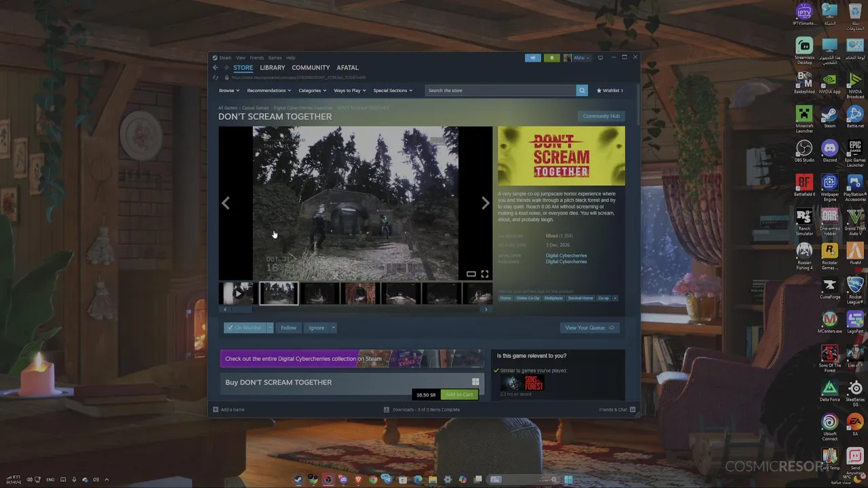Show previous screenshot with left arrow
Image resolution: width=868 pixels, height=488 pixels.
(x=226, y=203)
